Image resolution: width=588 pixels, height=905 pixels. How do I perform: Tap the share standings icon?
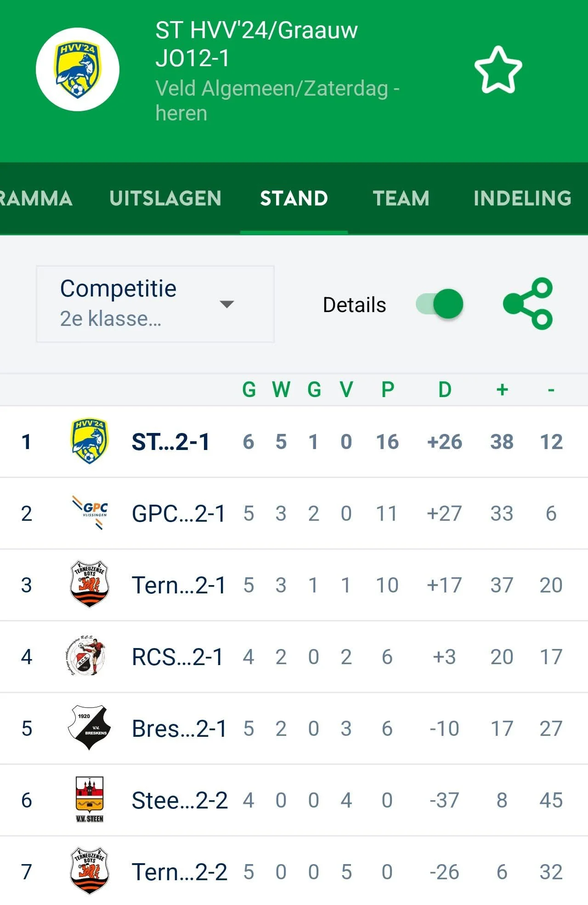(528, 304)
